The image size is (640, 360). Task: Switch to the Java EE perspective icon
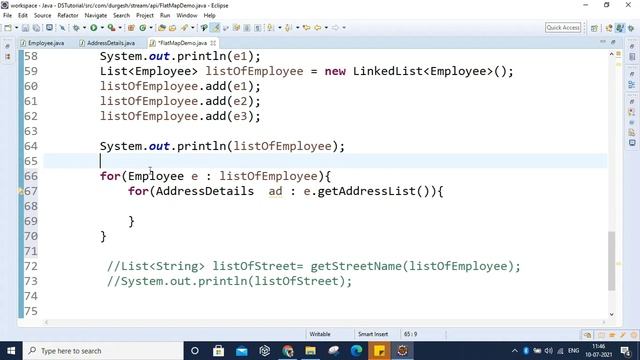click(609, 28)
